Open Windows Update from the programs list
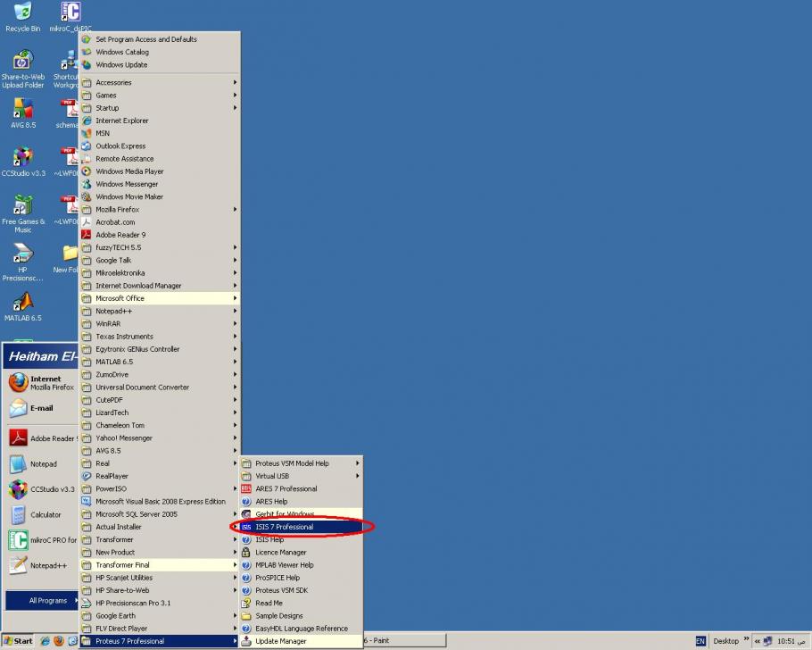This screenshot has height=650, width=812. coord(160,65)
